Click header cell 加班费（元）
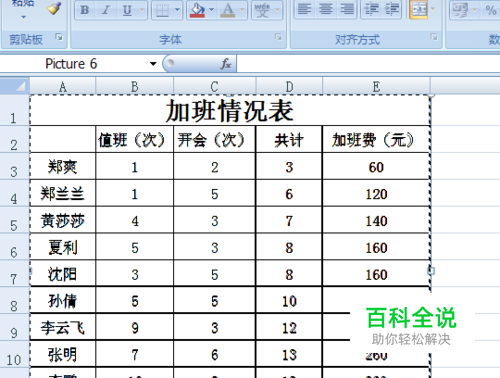 tap(376, 140)
